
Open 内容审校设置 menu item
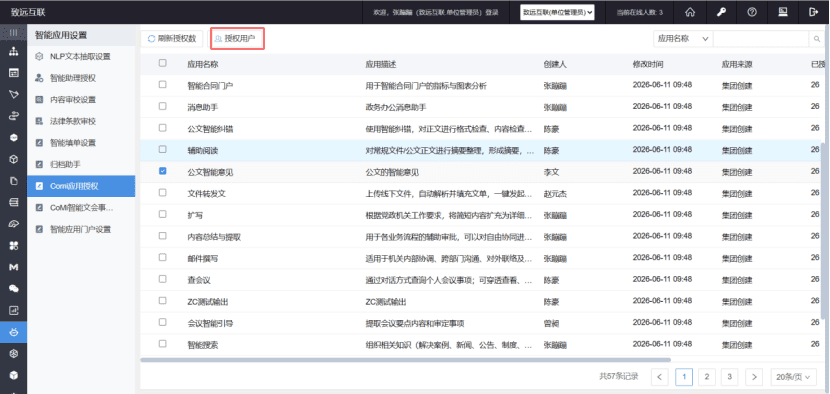[x=81, y=100]
